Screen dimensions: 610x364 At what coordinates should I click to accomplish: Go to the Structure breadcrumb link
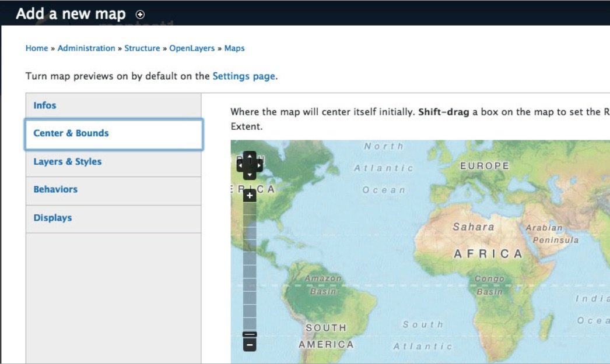click(142, 48)
